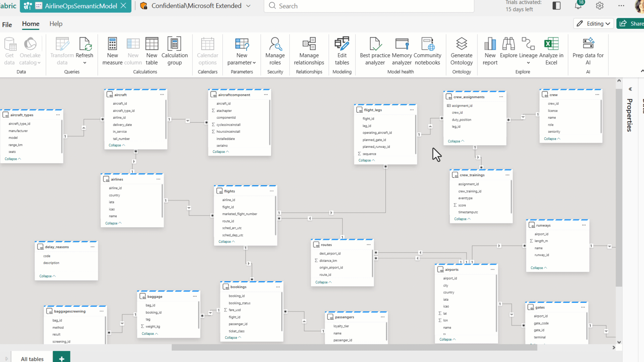Open the File menu

pos(7,24)
